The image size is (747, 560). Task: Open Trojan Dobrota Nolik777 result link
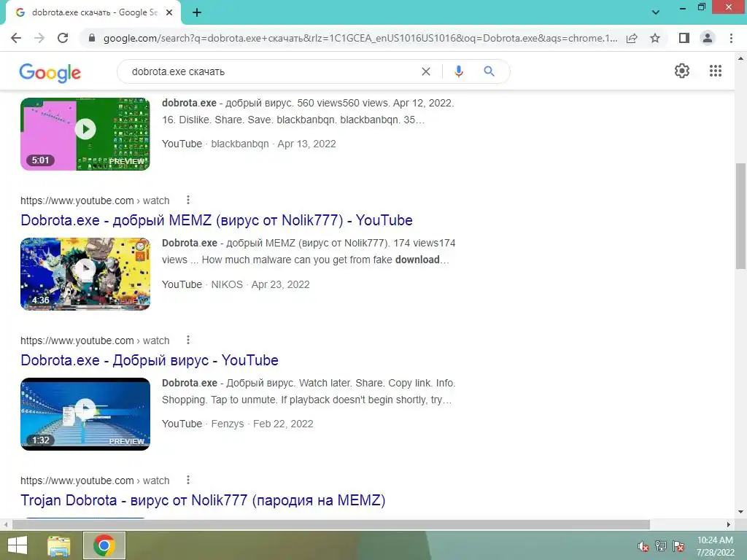point(203,500)
